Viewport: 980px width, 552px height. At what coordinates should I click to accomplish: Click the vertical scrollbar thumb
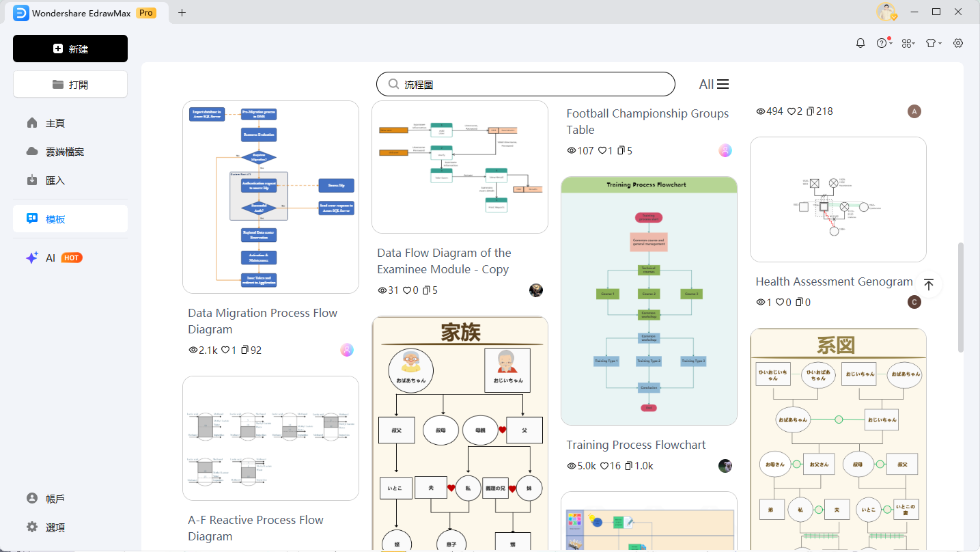961,297
